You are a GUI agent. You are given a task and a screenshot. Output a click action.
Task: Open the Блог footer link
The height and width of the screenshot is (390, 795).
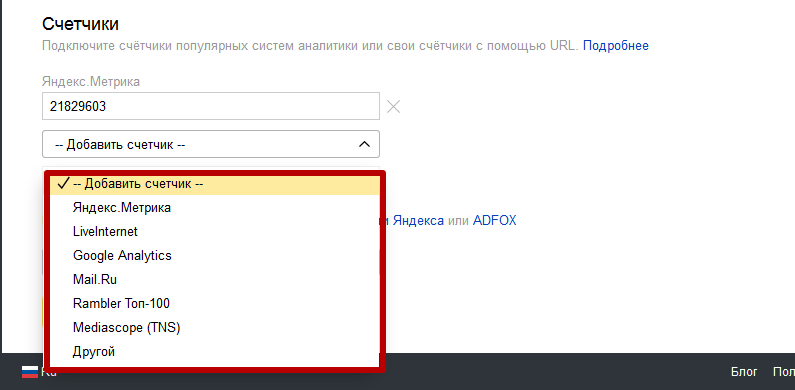[x=744, y=372]
